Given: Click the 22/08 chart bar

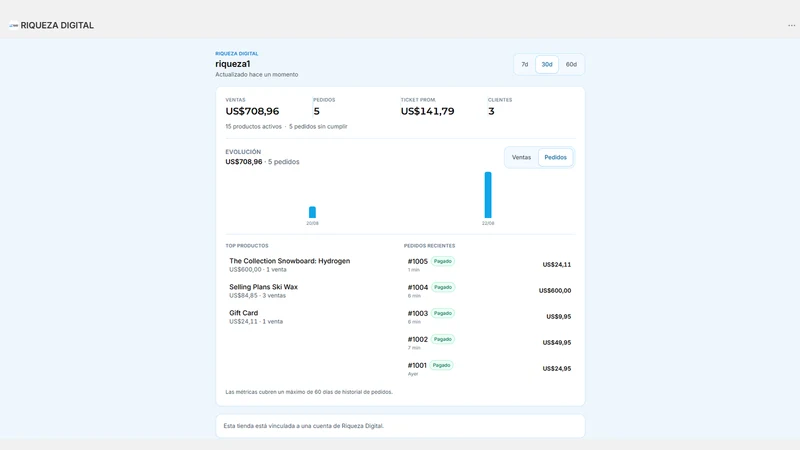Looking at the screenshot, I should pos(488,195).
